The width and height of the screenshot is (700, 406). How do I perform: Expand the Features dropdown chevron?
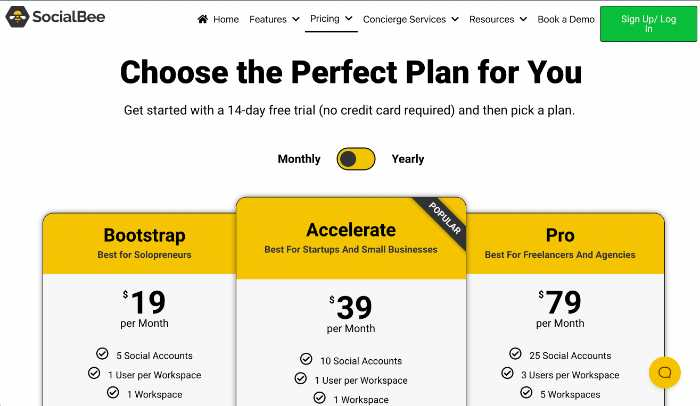click(x=296, y=19)
